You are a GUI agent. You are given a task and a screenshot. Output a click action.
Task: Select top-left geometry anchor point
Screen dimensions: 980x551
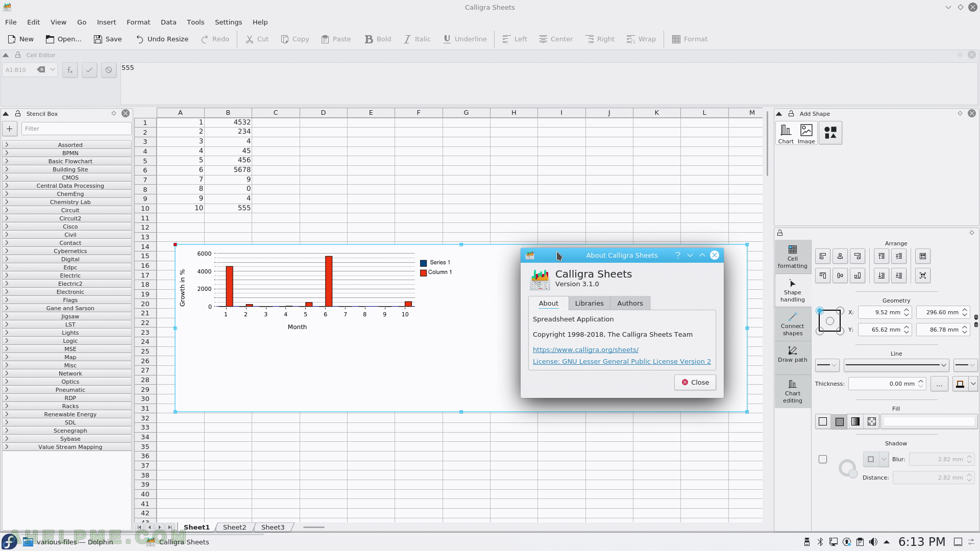(x=820, y=311)
